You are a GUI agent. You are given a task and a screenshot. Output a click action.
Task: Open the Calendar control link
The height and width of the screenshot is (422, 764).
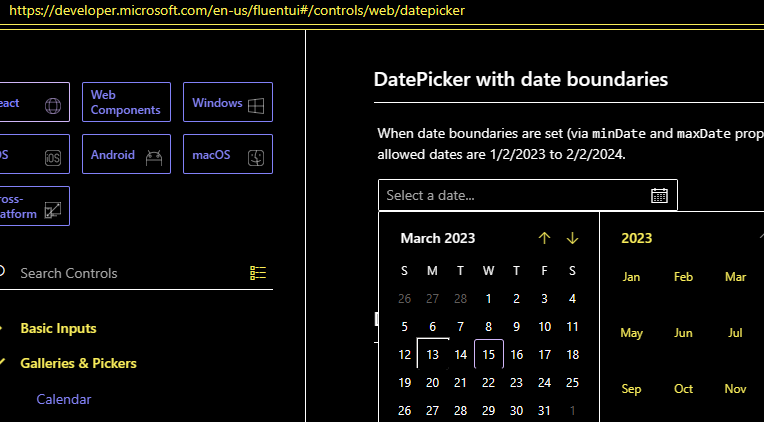64,400
